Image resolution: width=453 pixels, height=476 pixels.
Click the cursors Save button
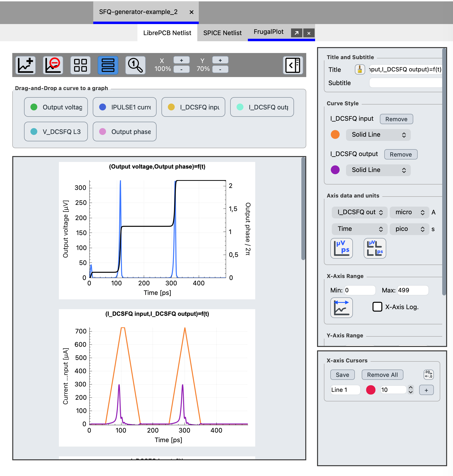343,375
